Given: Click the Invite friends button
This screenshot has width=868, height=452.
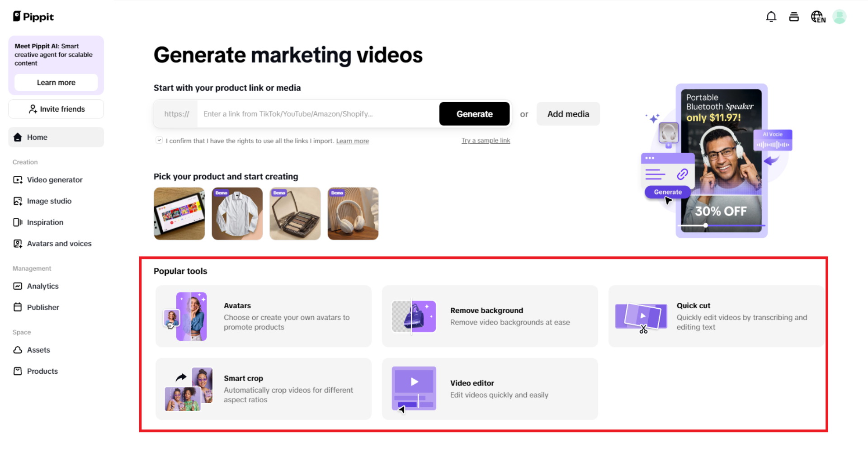Looking at the screenshot, I should pos(56,109).
